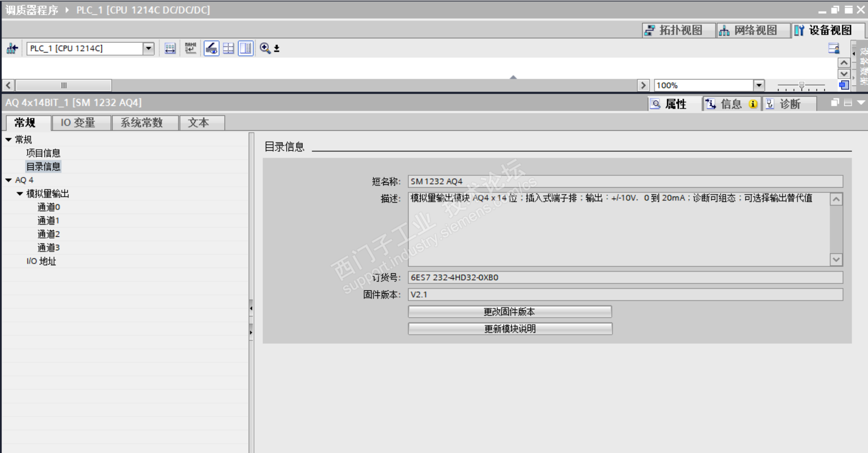The height and width of the screenshot is (453, 868).
Task: Click the AQ 4x14BIT_1 [SM 1232 AQ4] inspector title
Action: click(73, 103)
